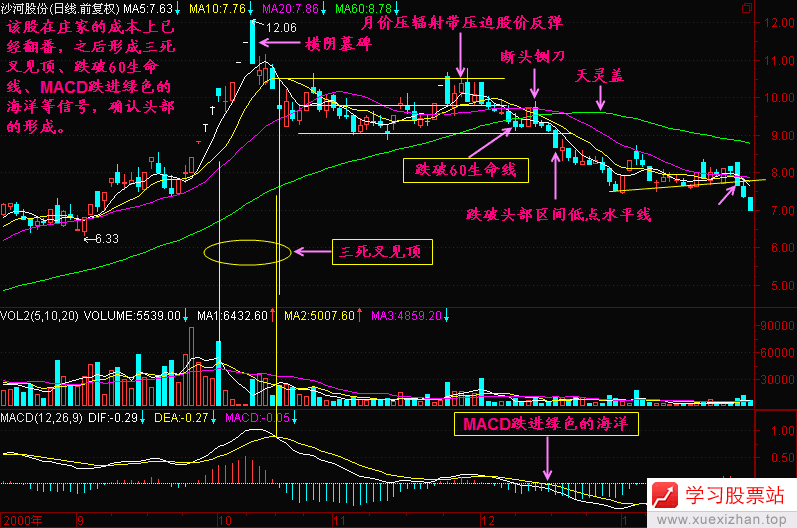Click the 7.00 price axis value

(x=782, y=210)
